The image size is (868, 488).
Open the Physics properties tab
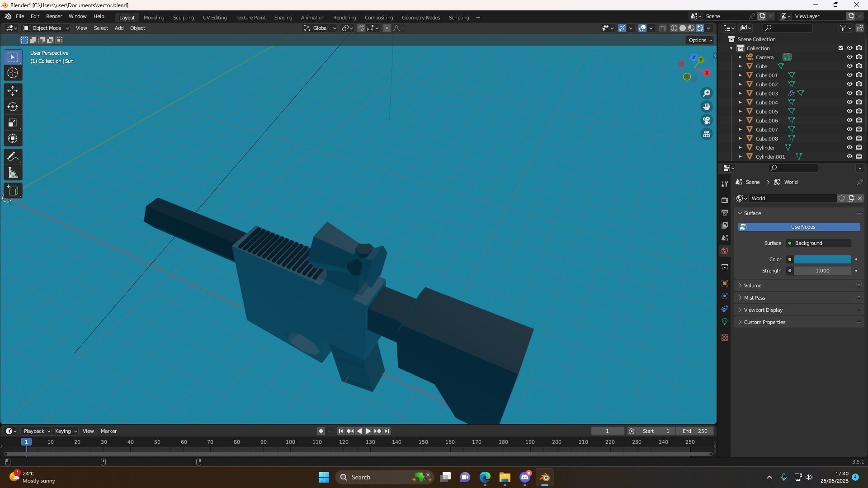point(725,296)
